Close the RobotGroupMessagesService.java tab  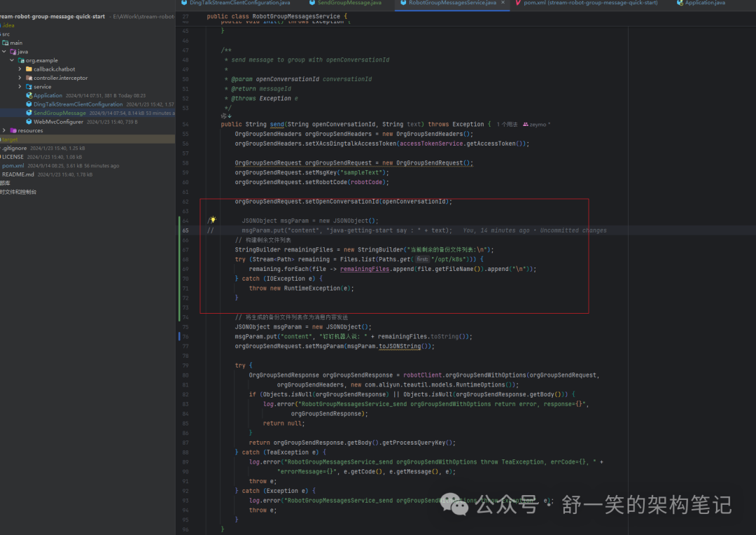(503, 3)
